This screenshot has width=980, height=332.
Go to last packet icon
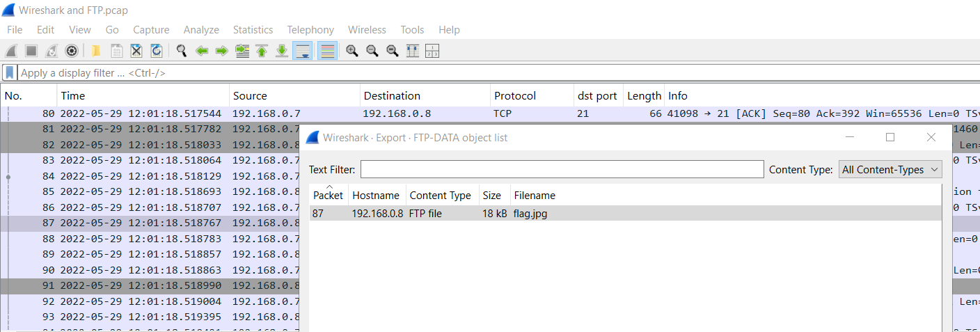[x=282, y=51]
